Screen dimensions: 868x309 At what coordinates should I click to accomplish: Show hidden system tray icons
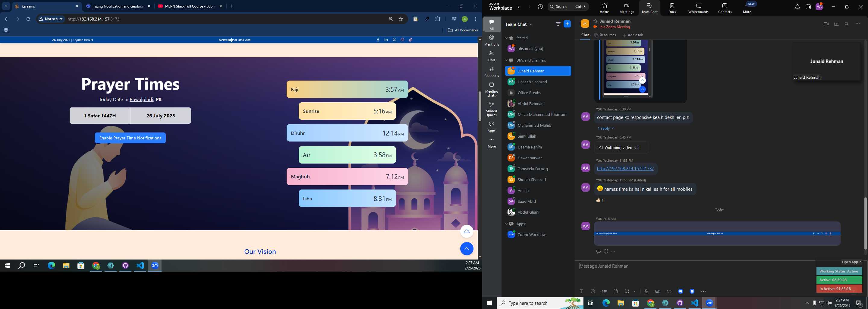(x=807, y=303)
